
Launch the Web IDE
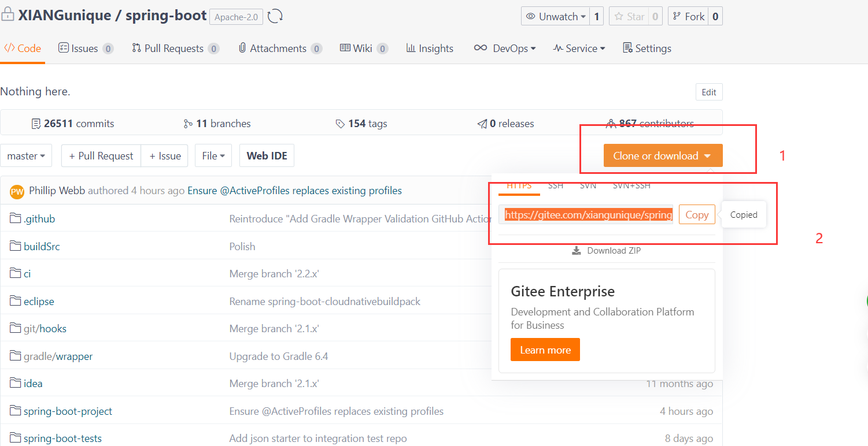pyautogui.click(x=267, y=156)
